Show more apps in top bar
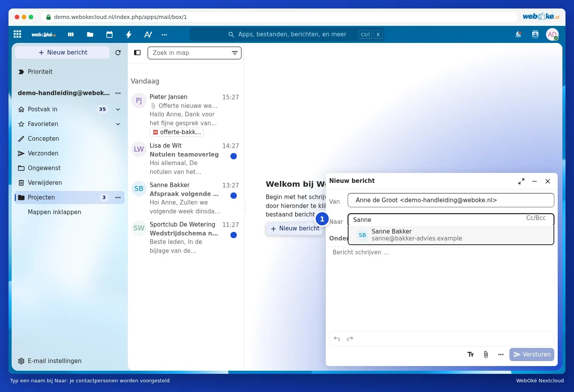The height and width of the screenshot is (392, 574). coord(164,34)
